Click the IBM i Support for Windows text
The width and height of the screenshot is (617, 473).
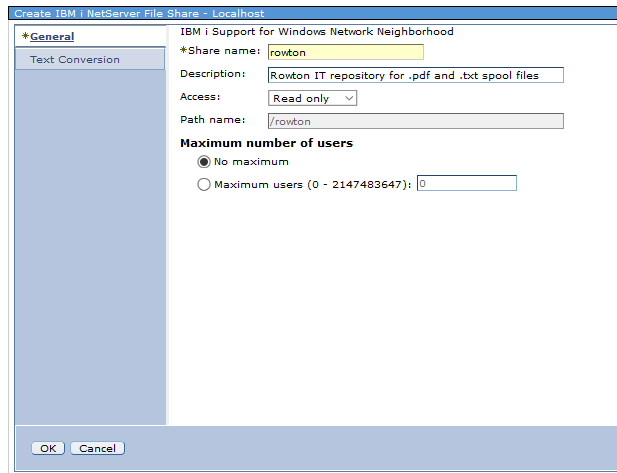point(309,32)
